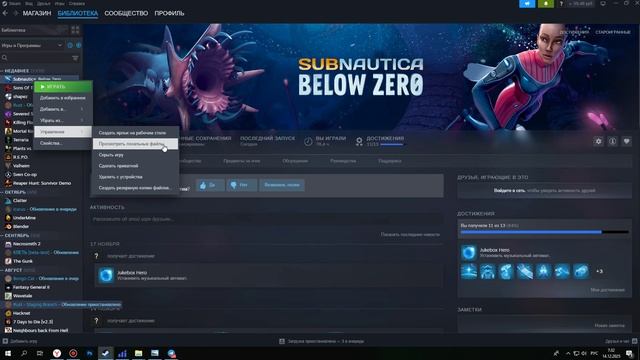Image resolution: width=640 pixels, height=360 pixels.
Task: Show hidden system tray icons chevron
Action: (x=568, y=353)
